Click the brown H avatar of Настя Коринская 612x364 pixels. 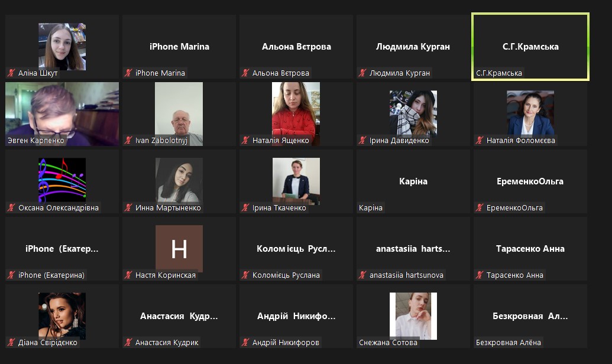(x=179, y=249)
